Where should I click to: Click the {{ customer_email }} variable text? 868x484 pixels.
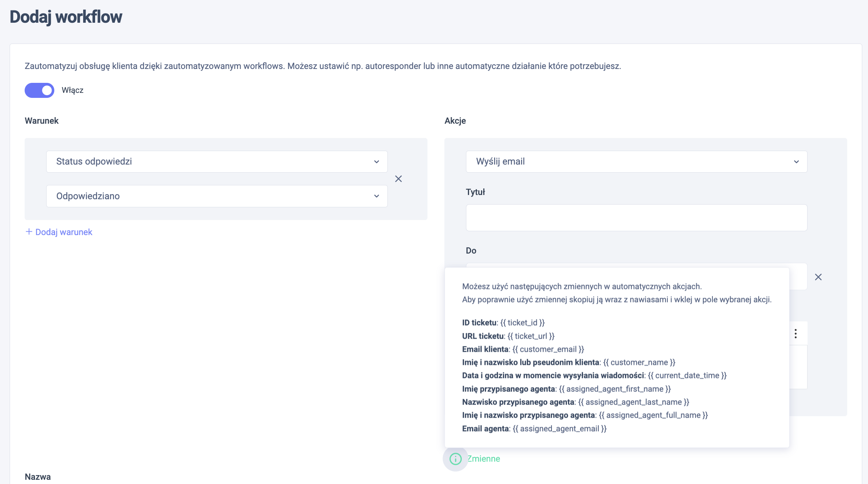coord(548,349)
